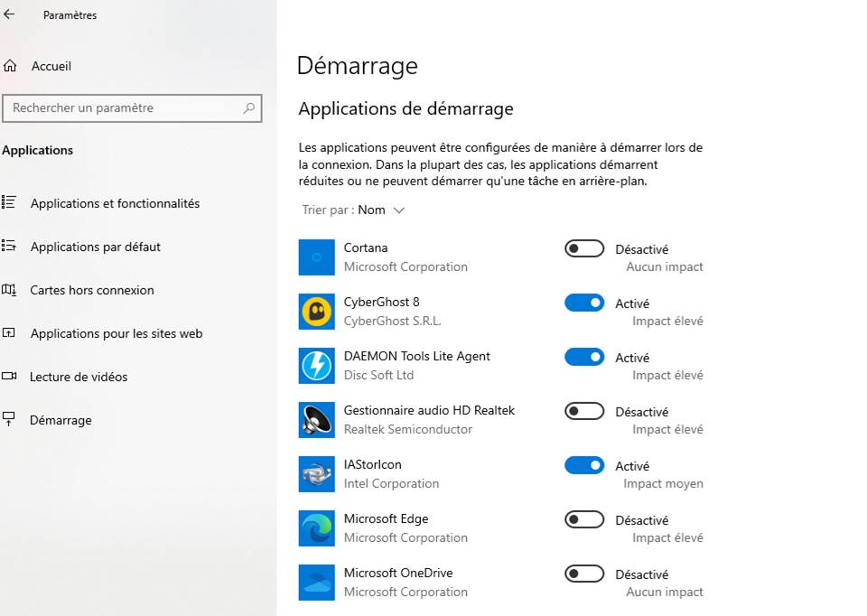Go to Applications par défaut

click(x=95, y=247)
